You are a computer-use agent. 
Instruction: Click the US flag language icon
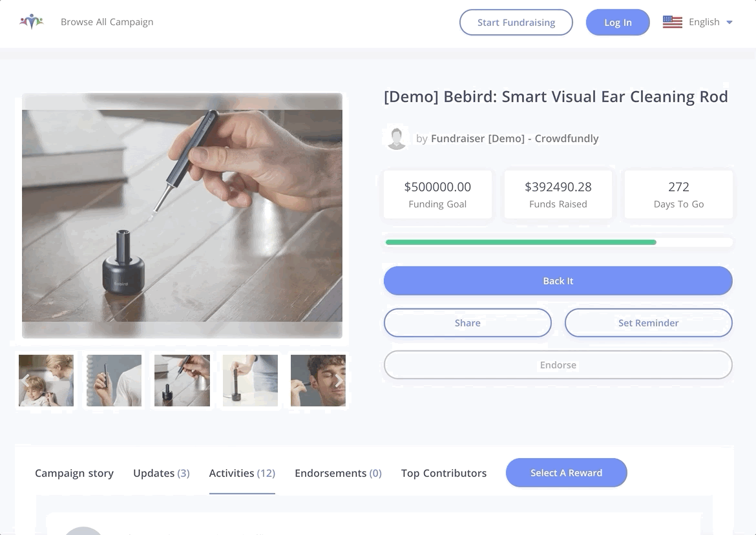pyautogui.click(x=672, y=22)
